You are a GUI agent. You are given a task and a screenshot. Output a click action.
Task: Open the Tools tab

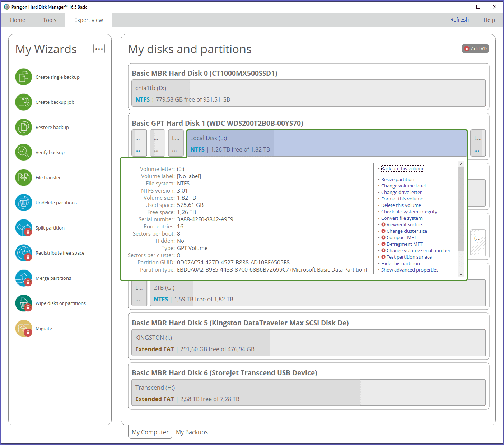point(50,20)
